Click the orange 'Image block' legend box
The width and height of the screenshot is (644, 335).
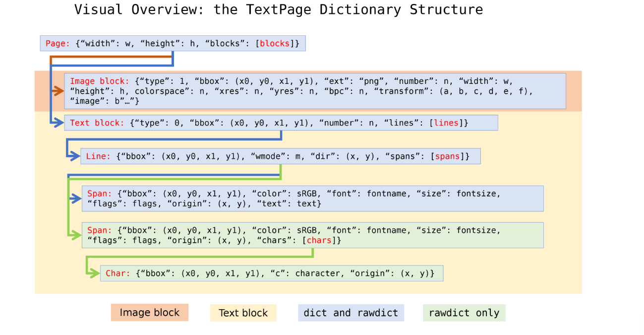click(150, 313)
